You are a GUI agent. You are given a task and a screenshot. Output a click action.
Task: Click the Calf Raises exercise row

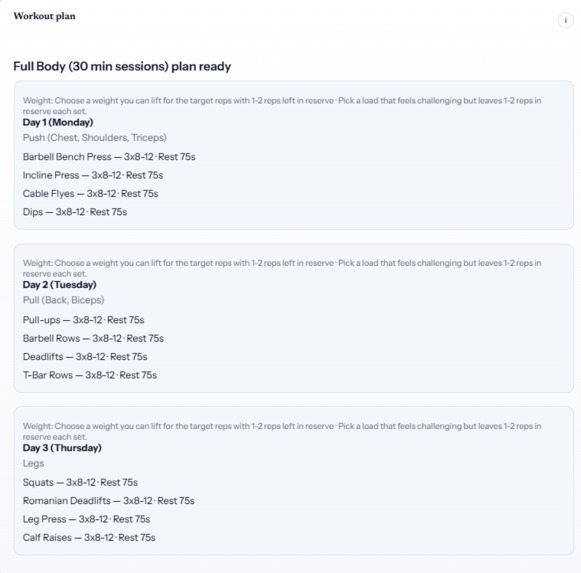tap(89, 537)
